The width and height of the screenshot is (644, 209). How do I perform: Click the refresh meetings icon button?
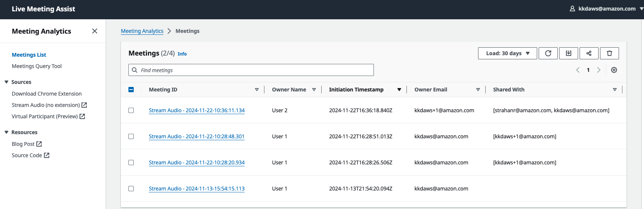point(548,53)
